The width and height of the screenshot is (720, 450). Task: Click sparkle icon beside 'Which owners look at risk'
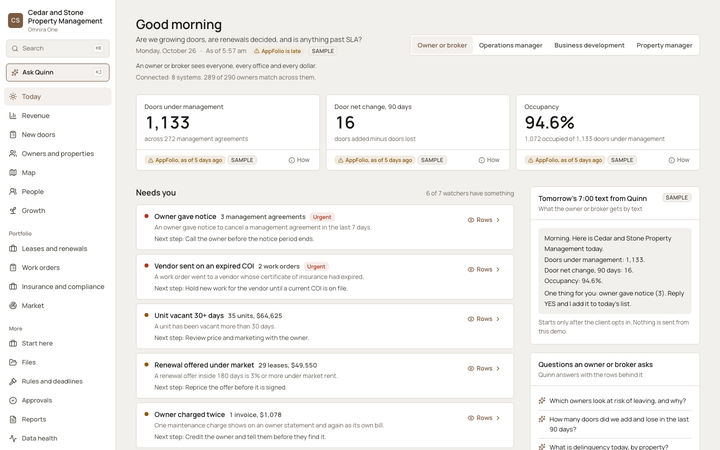tap(542, 401)
